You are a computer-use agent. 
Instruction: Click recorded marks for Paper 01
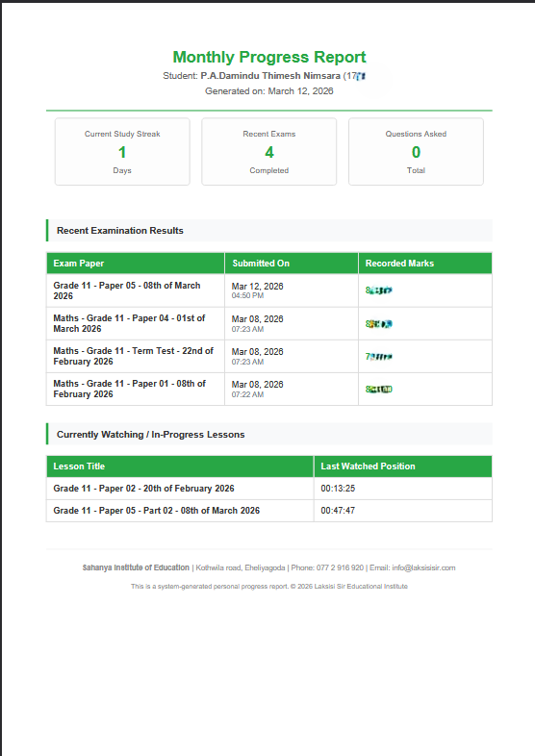coord(379,390)
